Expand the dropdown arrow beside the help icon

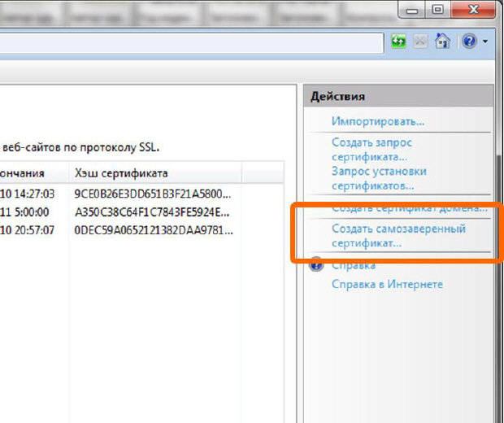click(x=485, y=41)
